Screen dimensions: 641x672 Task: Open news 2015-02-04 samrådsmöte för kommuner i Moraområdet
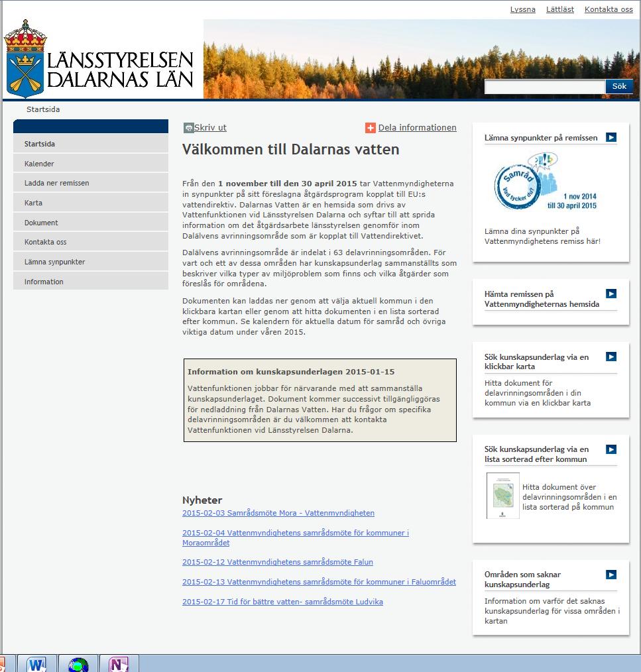296,537
